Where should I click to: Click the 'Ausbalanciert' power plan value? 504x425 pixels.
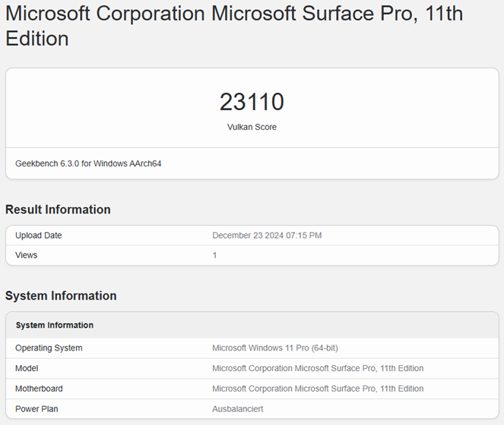238,409
